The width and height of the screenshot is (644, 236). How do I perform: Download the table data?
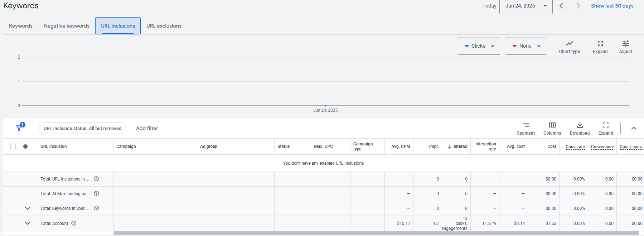pyautogui.click(x=580, y=128)
